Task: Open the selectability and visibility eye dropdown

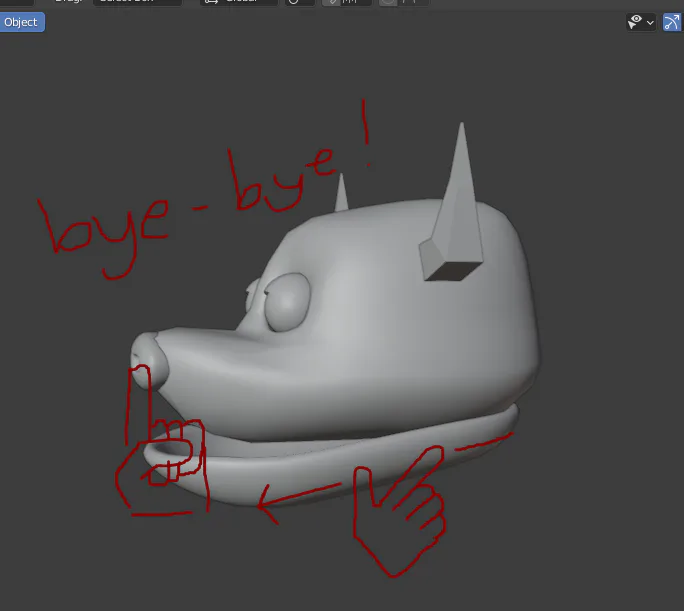Action: coord(641,22)
